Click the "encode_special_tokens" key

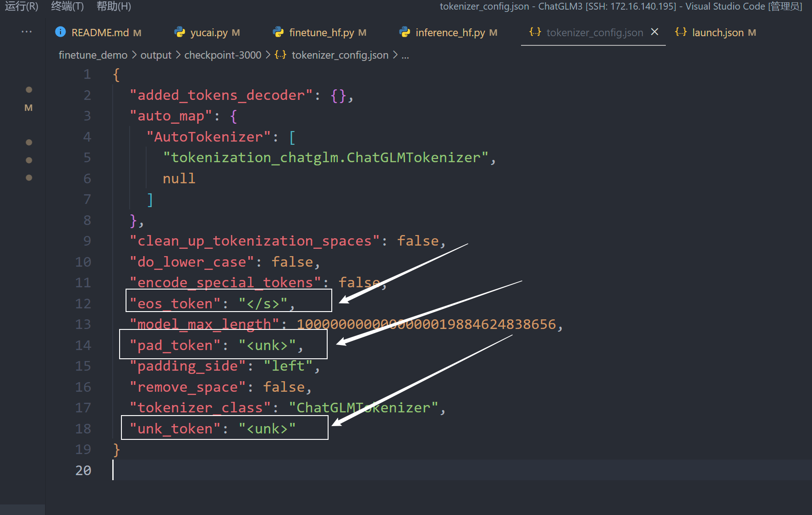225,282
